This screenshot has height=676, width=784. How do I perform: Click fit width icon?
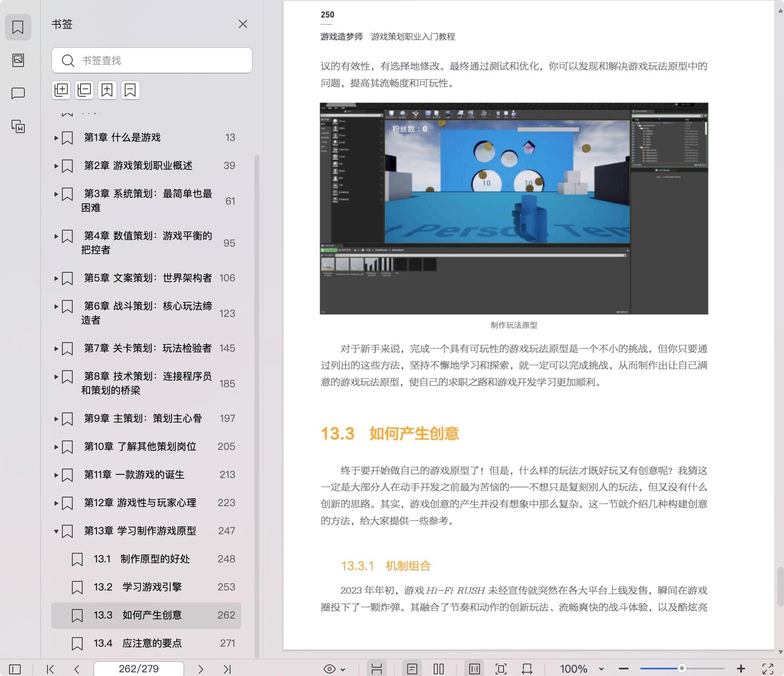527,669
